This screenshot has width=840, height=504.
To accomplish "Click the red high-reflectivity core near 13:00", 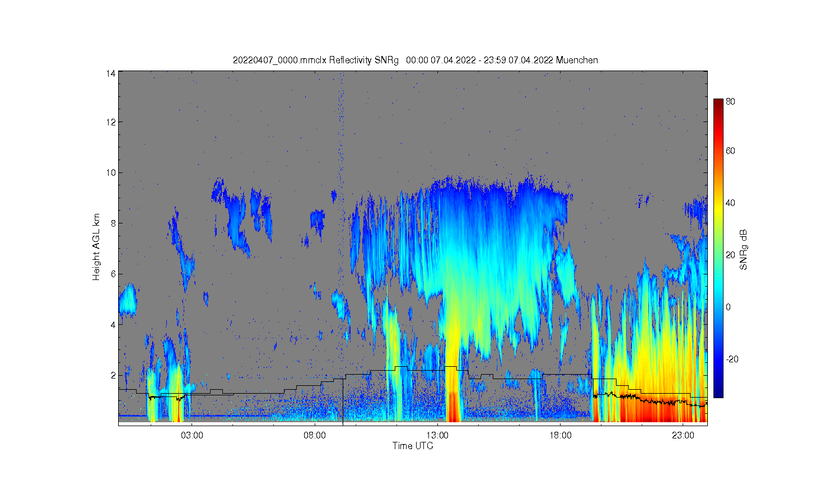I will tap(454, 406).
